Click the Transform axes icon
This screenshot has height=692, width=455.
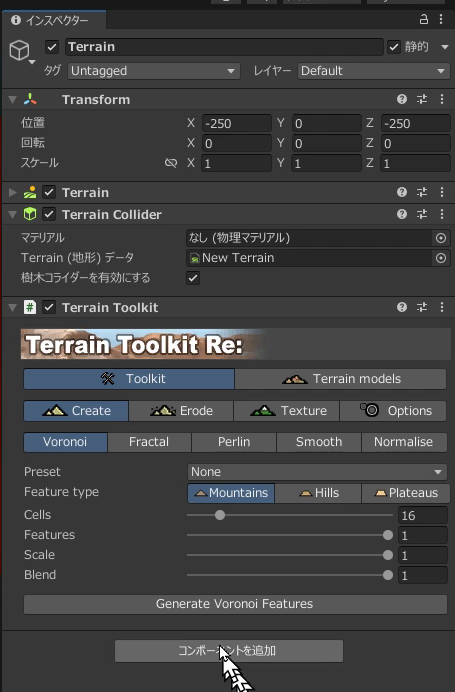(x=30, y=99)
